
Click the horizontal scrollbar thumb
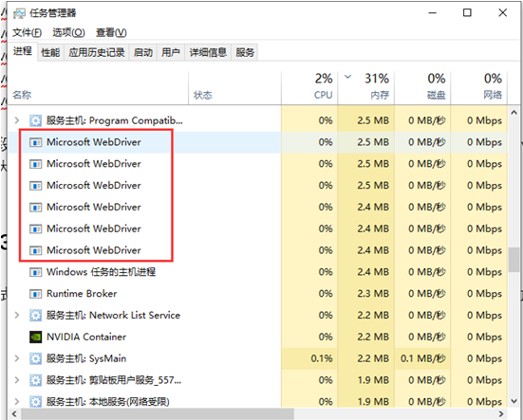click(x=158, y=413)
